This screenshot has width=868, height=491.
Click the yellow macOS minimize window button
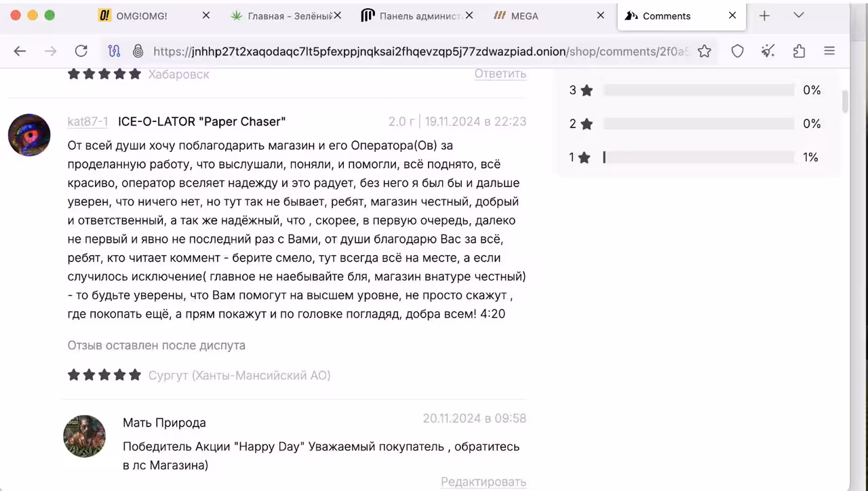pos(32,15)
